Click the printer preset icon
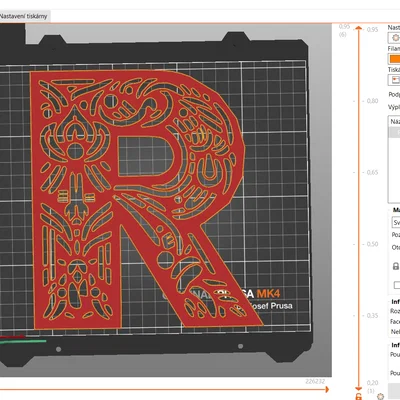The height and width of the screenshot is (400, 400). click(x=395, y=80)
